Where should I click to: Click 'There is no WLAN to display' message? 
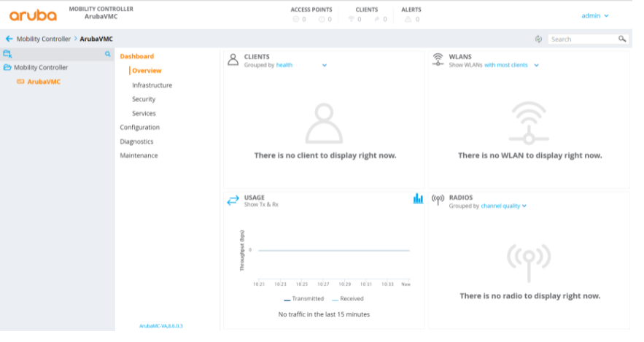pos(529,155)
